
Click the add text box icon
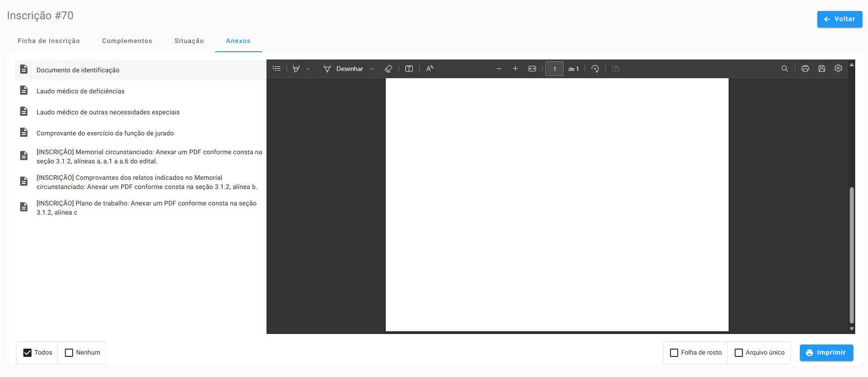point(409,69)
